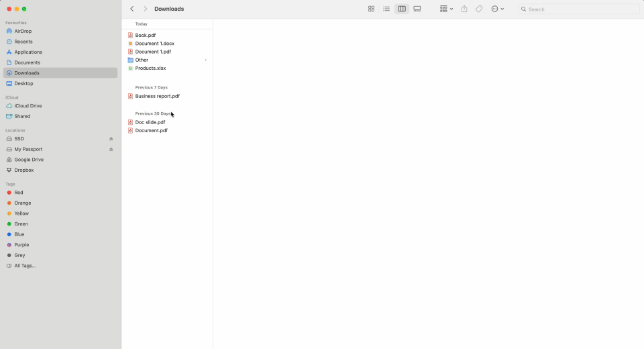Click the Share toolbar icon
Image resolution: width=644 pixels, height=349 pixels.
pyautogui.click(x=464, y=9)
